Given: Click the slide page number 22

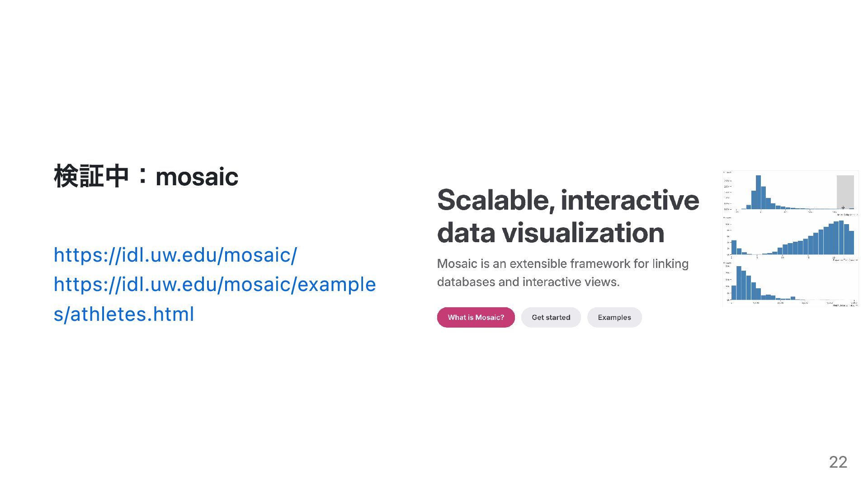Looking at the screenshot, I should pos(838,462).
